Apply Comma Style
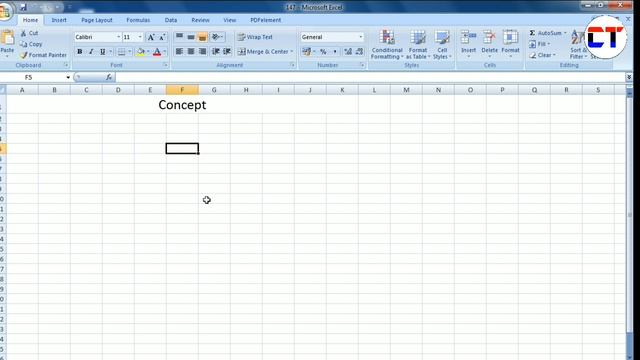The width and height of the screenshot is (640, 360). (x=335, y=52)
